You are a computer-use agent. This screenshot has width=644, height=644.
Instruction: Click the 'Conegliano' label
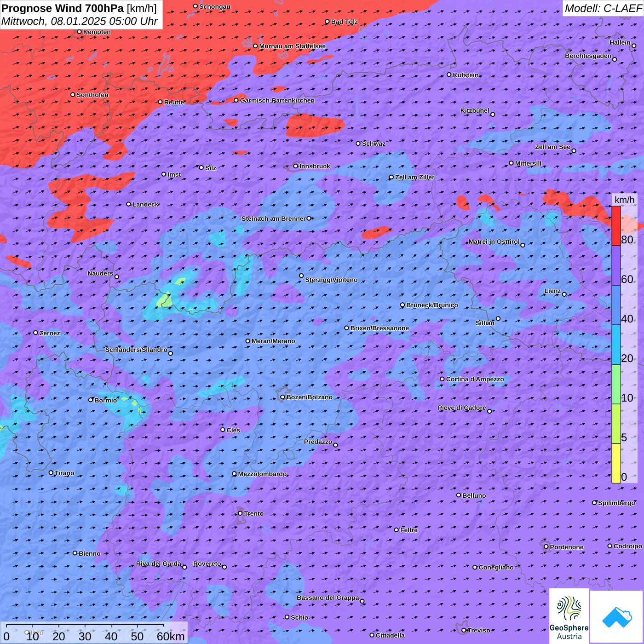point(496,567)
